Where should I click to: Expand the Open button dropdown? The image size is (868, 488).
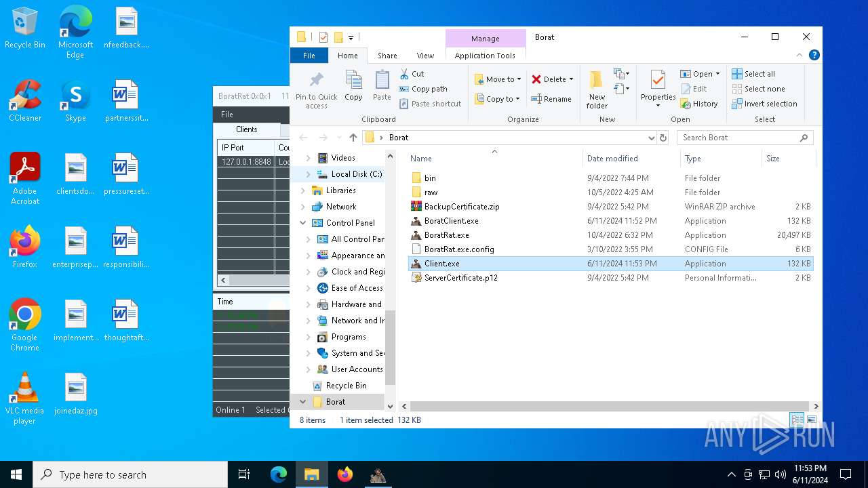click(717, 74)
